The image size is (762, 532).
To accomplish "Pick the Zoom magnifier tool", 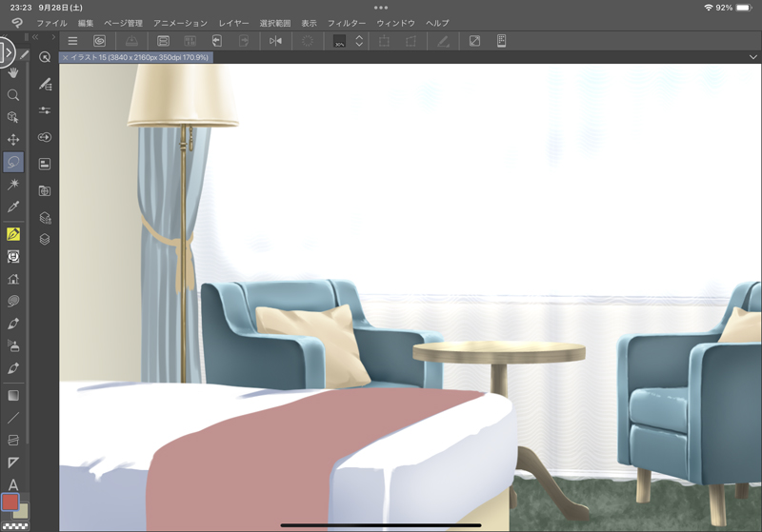I will point(13,95).
